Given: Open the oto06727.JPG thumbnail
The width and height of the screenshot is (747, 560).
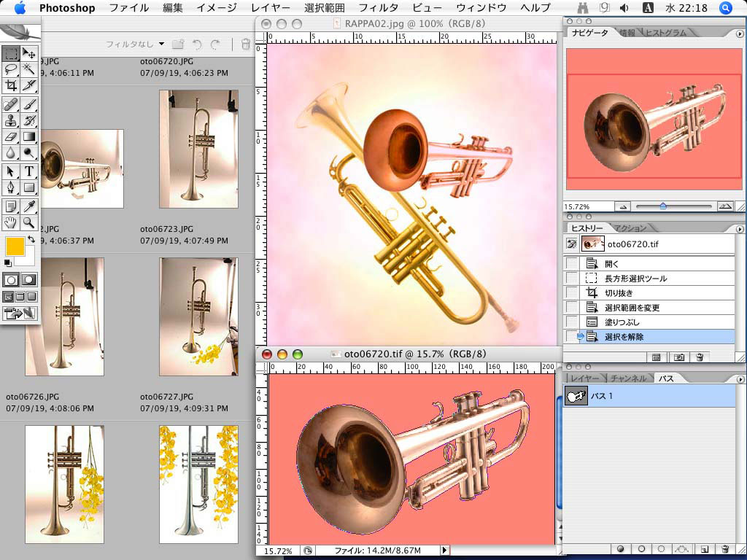Looking at the screenshot, I should (x=198, y=484).
